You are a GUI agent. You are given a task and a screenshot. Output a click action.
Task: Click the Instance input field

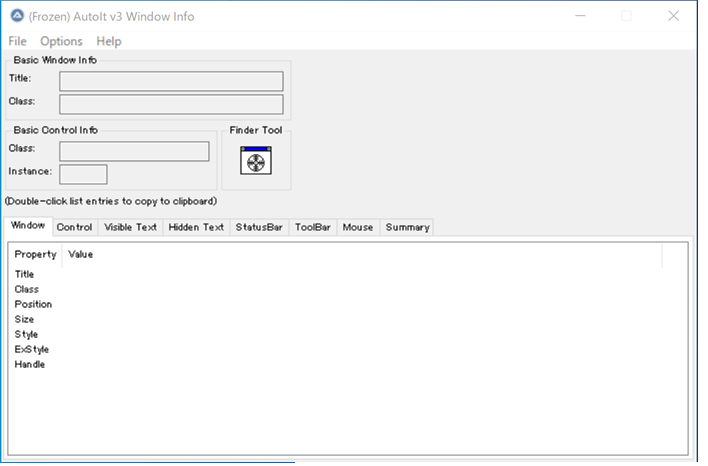[83, 174]
